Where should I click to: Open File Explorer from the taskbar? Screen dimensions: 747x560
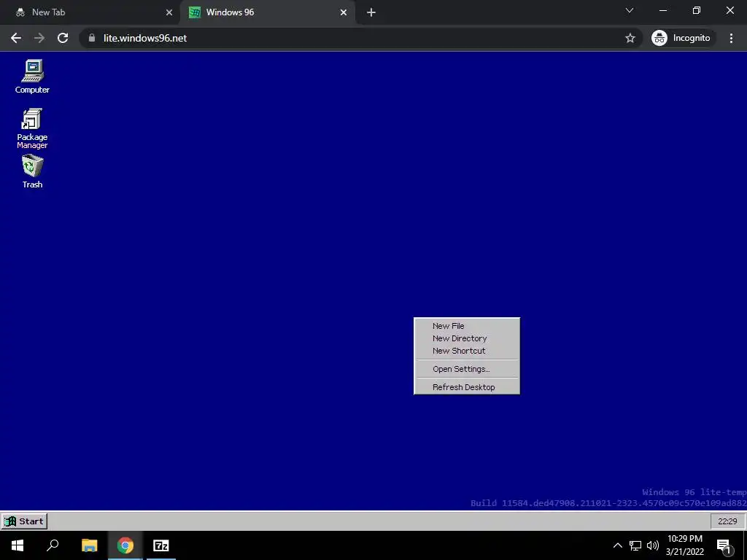[89, 545]
